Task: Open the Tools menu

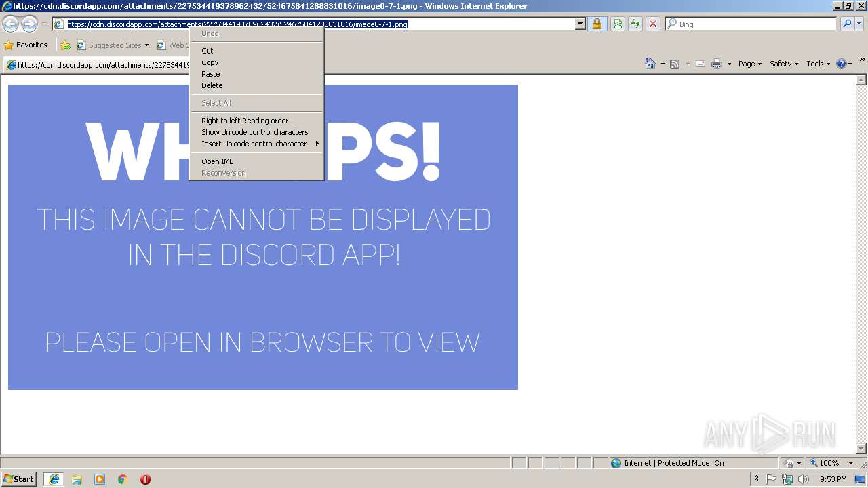Action: pos(818,64)
